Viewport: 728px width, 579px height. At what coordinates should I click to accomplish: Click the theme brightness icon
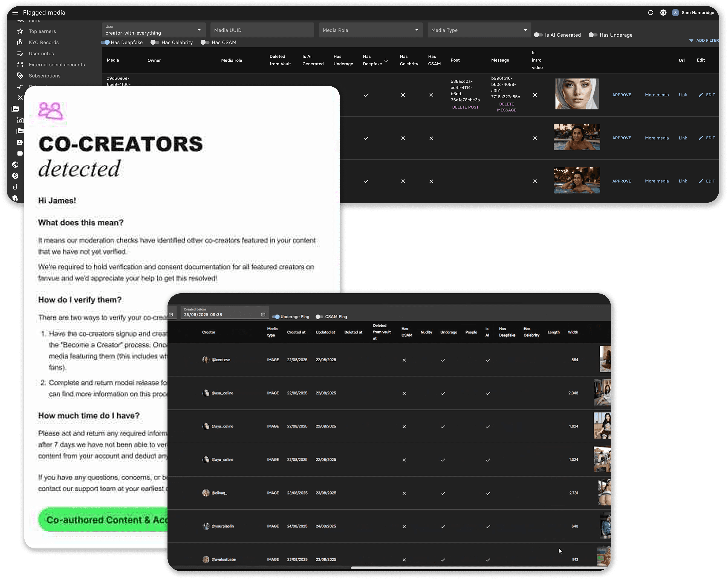point(663,12)
